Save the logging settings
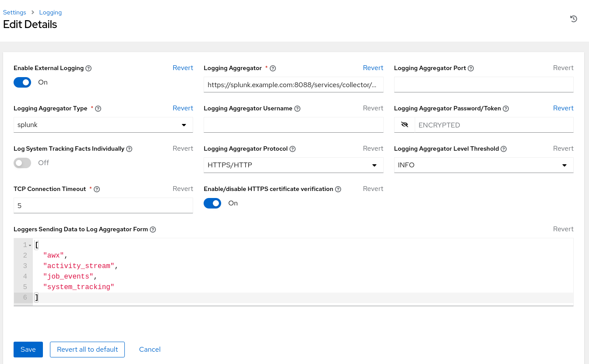This screenshot has height=364, width=589. [x=28, y=350]
